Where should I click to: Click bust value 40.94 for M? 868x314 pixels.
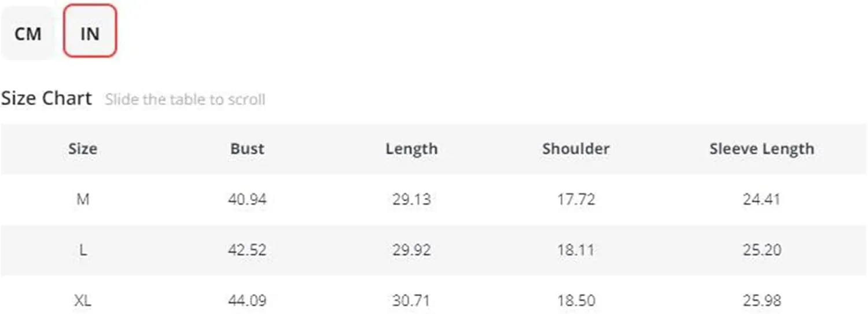(247, 200)
